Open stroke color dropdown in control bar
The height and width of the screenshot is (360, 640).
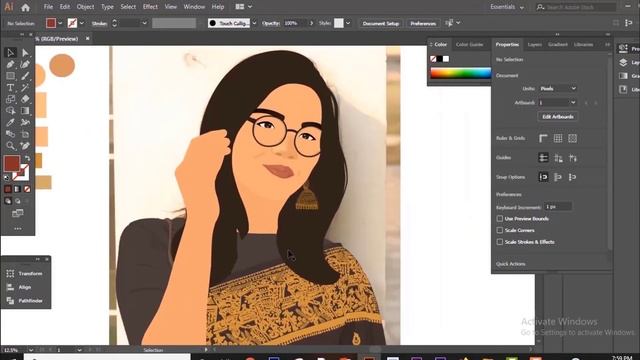tap(82, 23)
